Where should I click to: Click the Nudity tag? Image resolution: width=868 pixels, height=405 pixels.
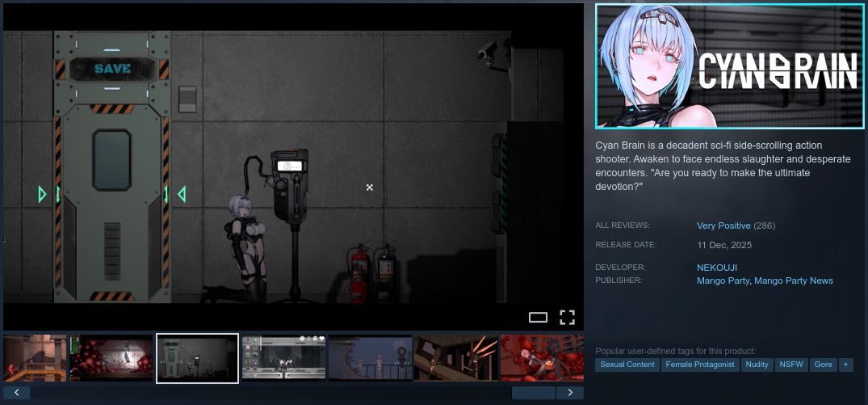coord(757,365)
